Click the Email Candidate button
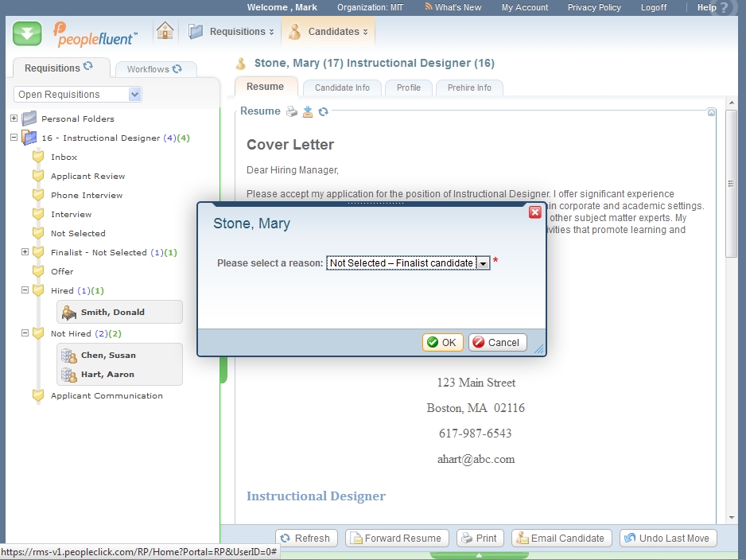This screenshot has width=746, height=560. [x=562, y=539]
